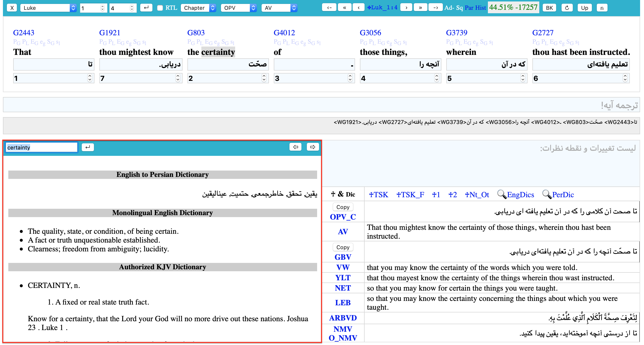644x345 pixels.
Task: Click the PG marker under G2443
Action: [x=16, y=42]
